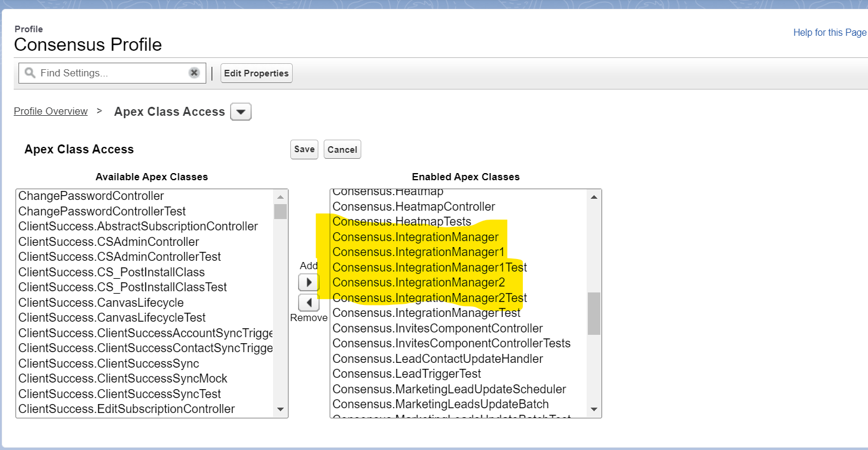
Task: Select ClientSuccess.ClientSuccessContactSyncTrigger row
Action: pyautogui.click(x=144, y=348)
